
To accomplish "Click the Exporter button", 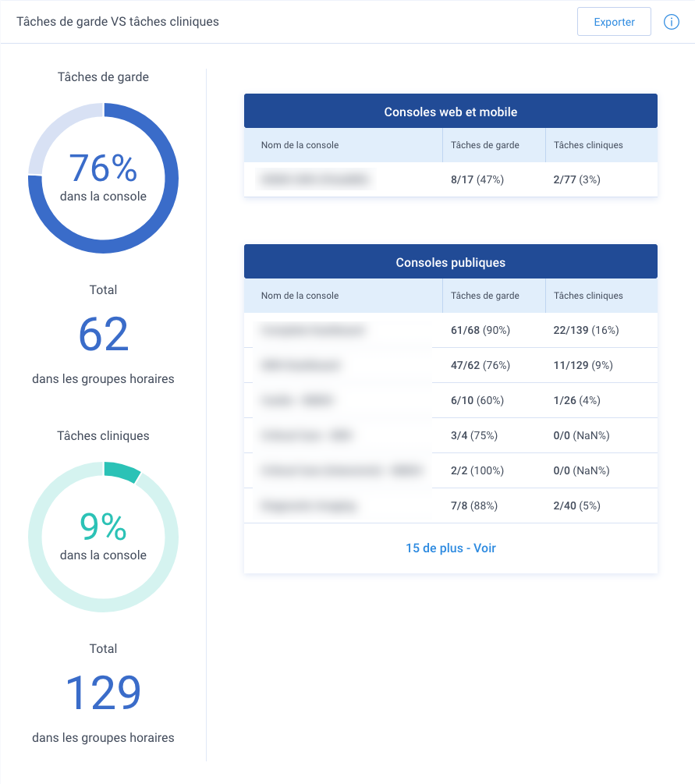I will pyautogui.click(x=614, y=22).
